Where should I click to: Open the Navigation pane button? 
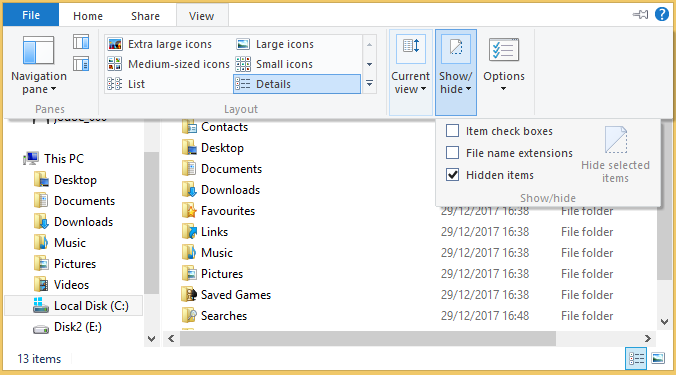pos(39,66)
